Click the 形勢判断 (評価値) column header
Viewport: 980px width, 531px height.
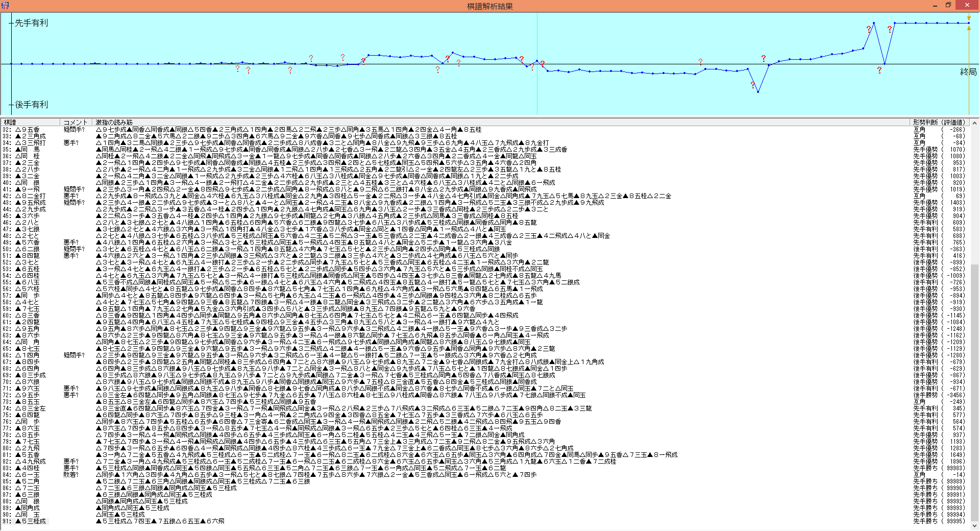tap(939, 123)
